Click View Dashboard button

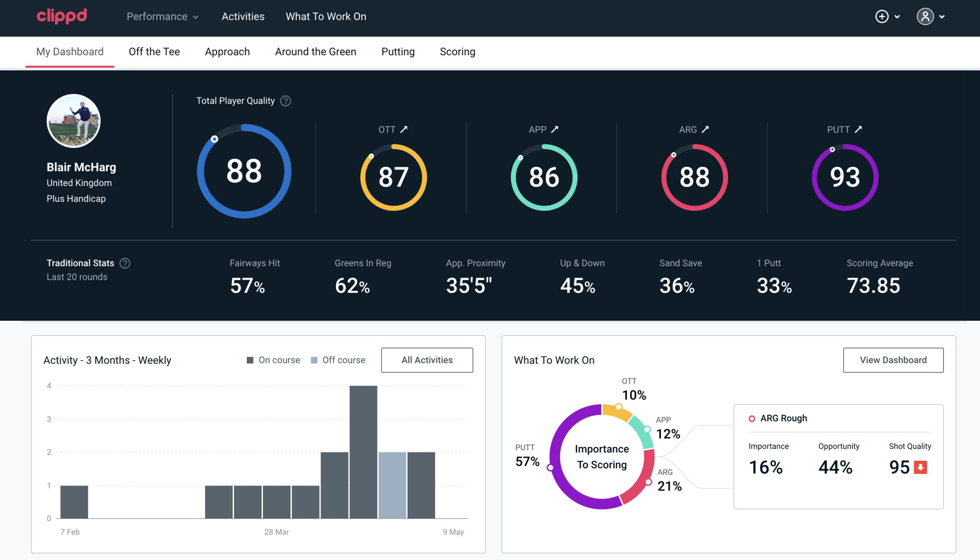tap(893, 360)
